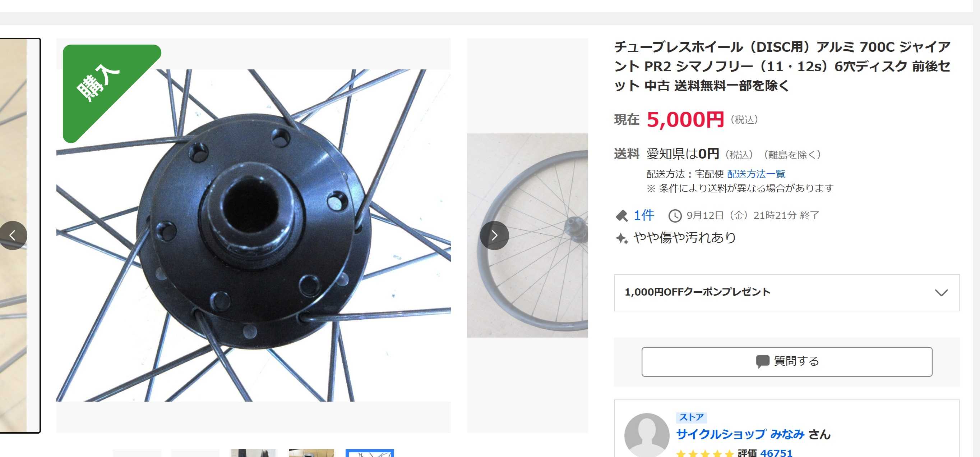Open the 配送方法一覧 link
The image size is (980, 457).
click(x=756, y=174)
